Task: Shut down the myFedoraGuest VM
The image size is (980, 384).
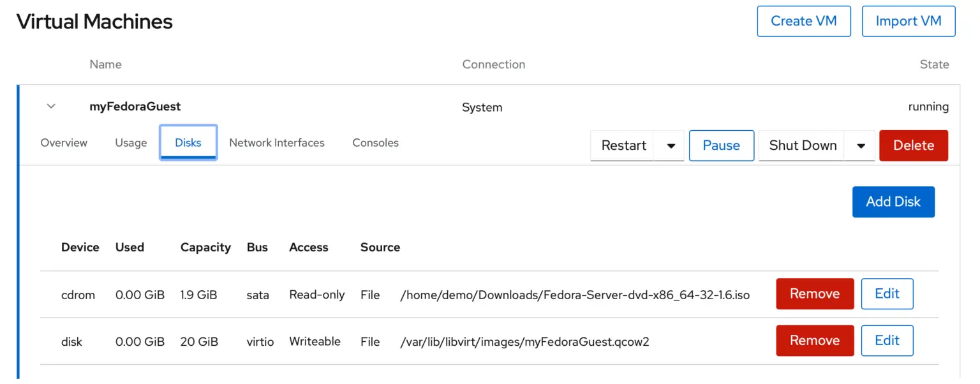Action: coord(801,145)
